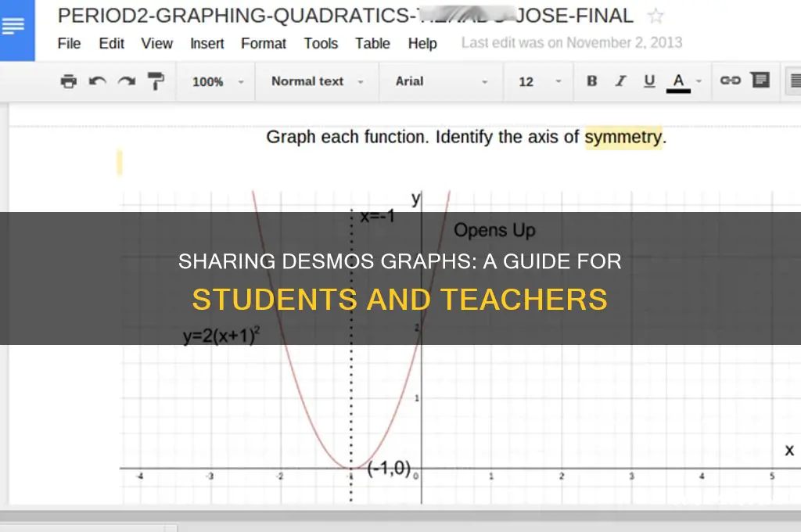Toggle bold formatting

tap(591, 81)
